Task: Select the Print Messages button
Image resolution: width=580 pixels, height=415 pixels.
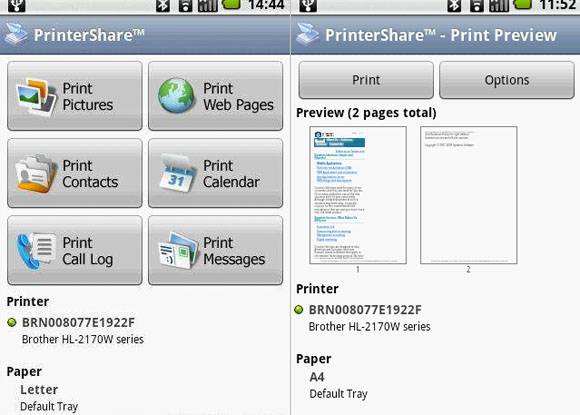Action: click(x=216, y=250)
